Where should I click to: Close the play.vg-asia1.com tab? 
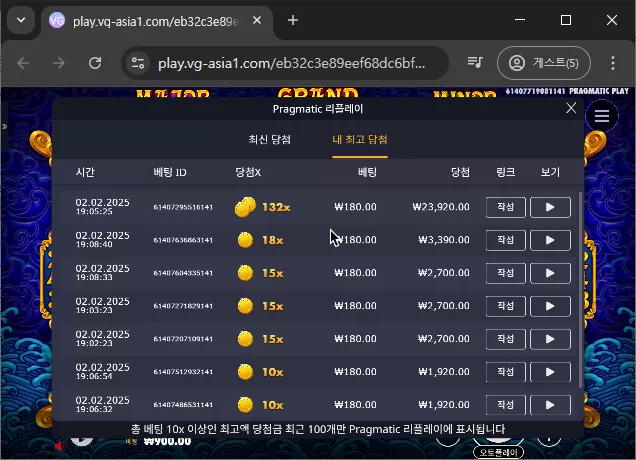tap(257, 20)
